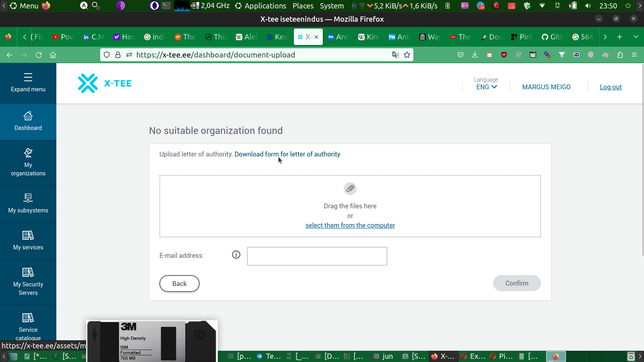Image resolution: width=644 pixels, height=362 pixels.
Task: Click the Confirm button
Action: tap(517, 283)
